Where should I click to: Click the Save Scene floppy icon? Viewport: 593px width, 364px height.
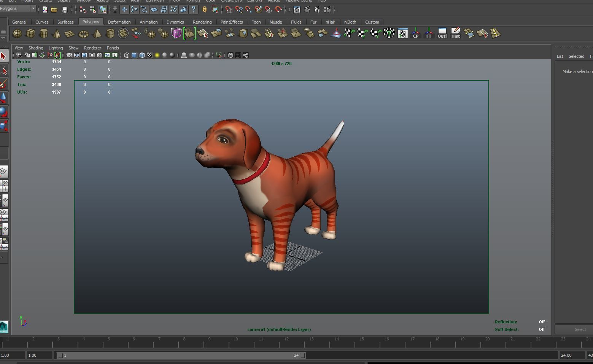click(x=64, y=10)
